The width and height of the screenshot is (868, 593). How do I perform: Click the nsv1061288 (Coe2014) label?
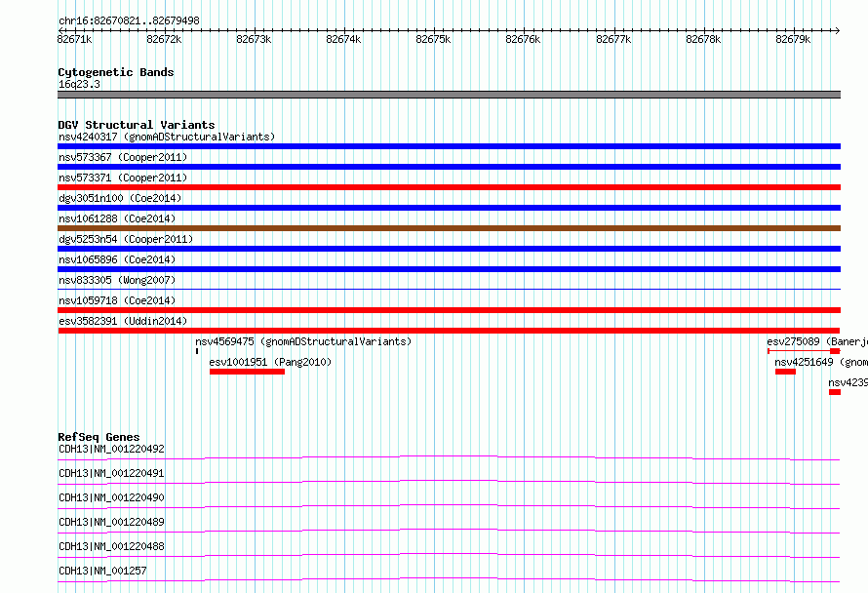point(117,218)
